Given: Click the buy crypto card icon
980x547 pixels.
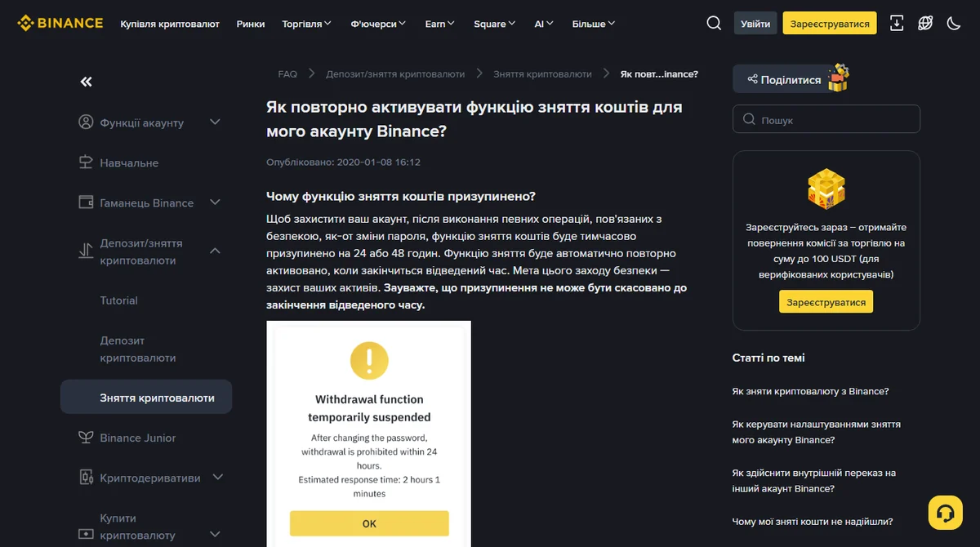Looking at the screenshot, I should (x=86, y=534).
